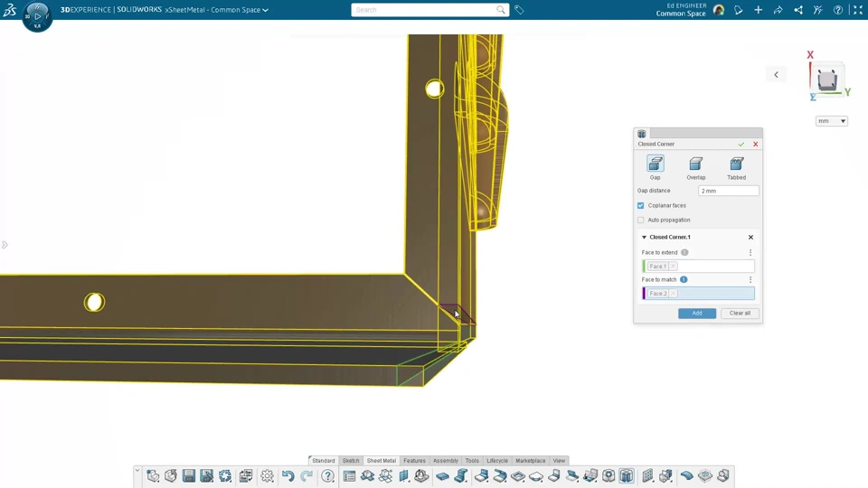Click the Undo arrow icon
The height and width of the screenshot is (488, 868).
pyautogui.click(x=288, y=476)
